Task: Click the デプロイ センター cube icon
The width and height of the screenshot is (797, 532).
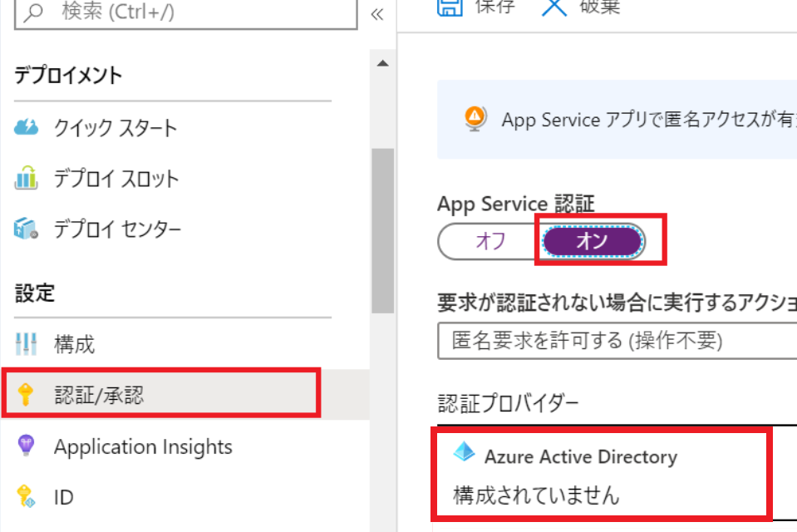Action: click(26, 229)
